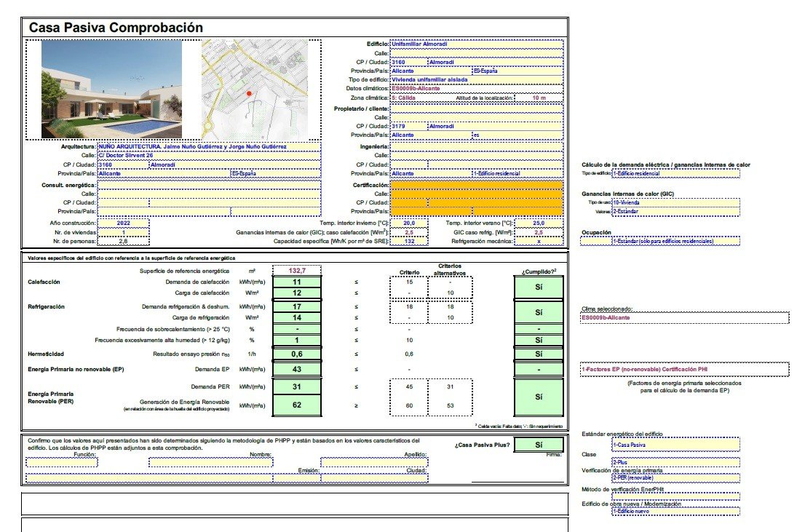Open the Clima seleccionado 'ES0009b-Alicante' dropdown
The image size is (797, 532).
coord(685,317)
